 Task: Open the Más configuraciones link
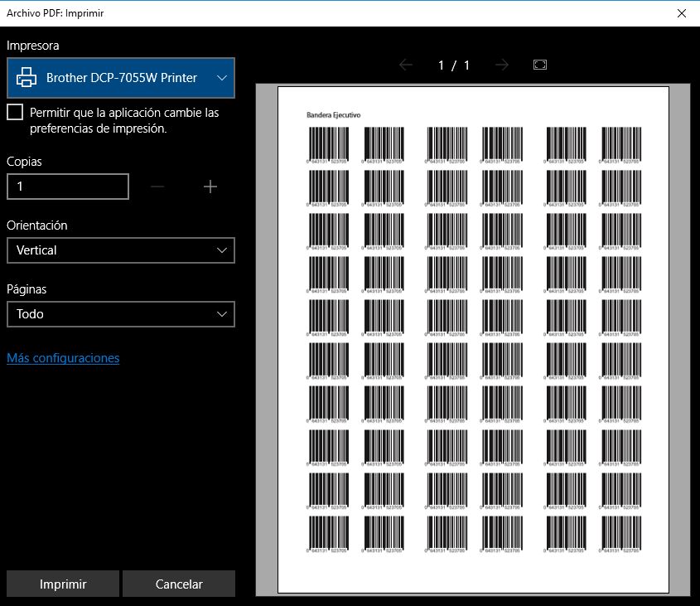[x=63, y=358]
